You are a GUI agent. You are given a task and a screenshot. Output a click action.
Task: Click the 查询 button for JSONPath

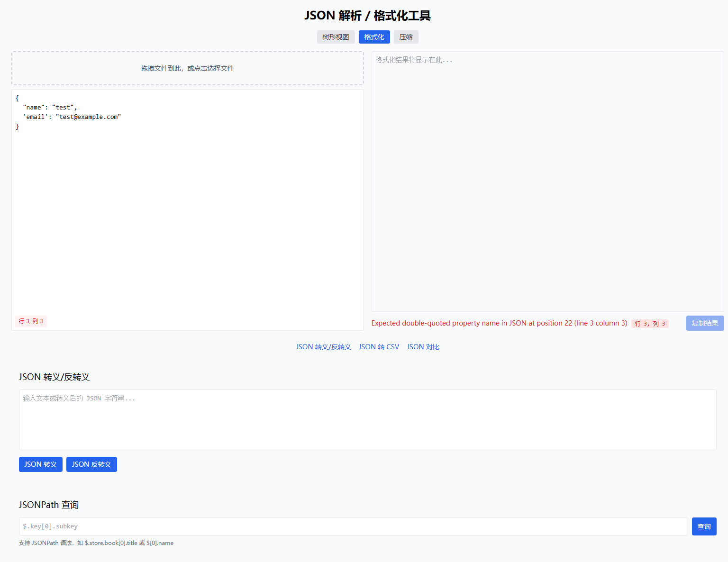(704, 526)
